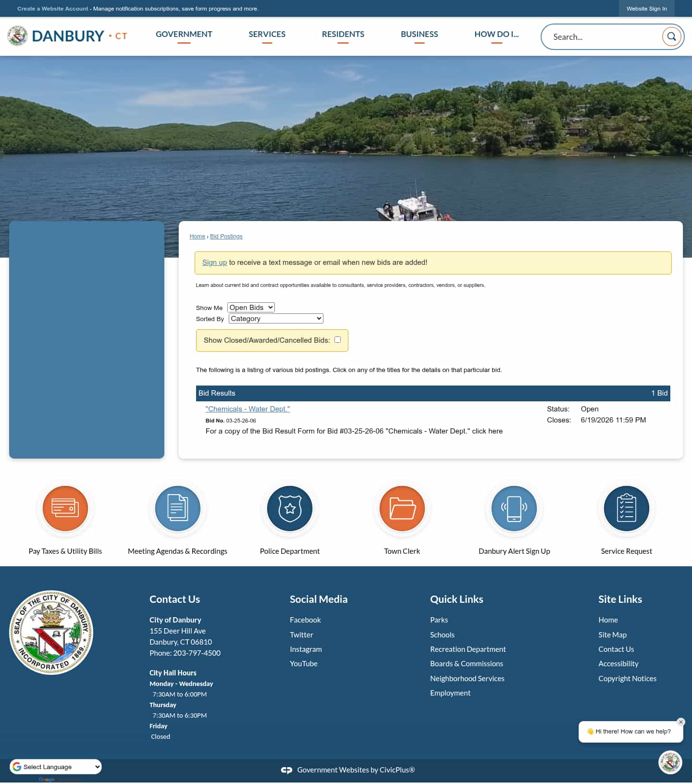Open Schools quick link
Screen dimensions: 692x784
point(442,635)
